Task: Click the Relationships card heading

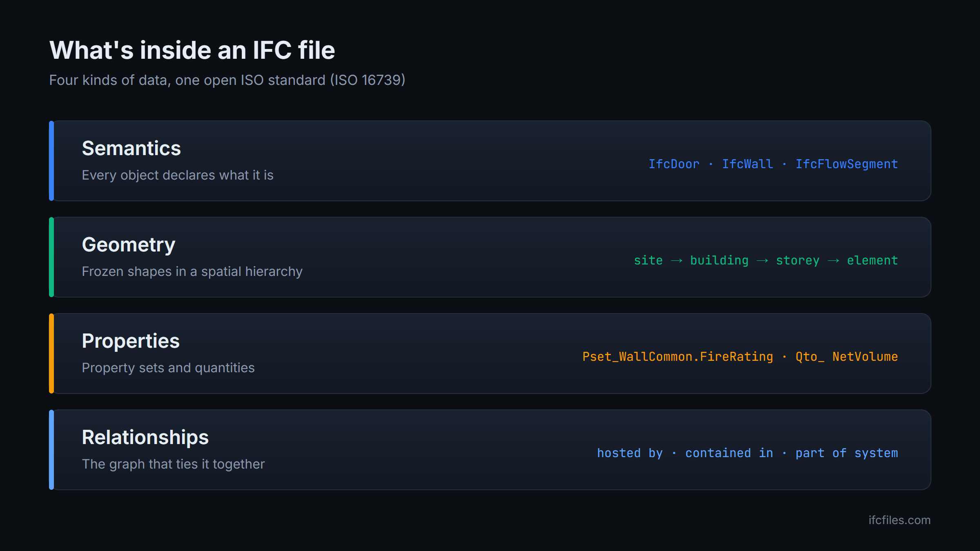Action: [145, 438]
